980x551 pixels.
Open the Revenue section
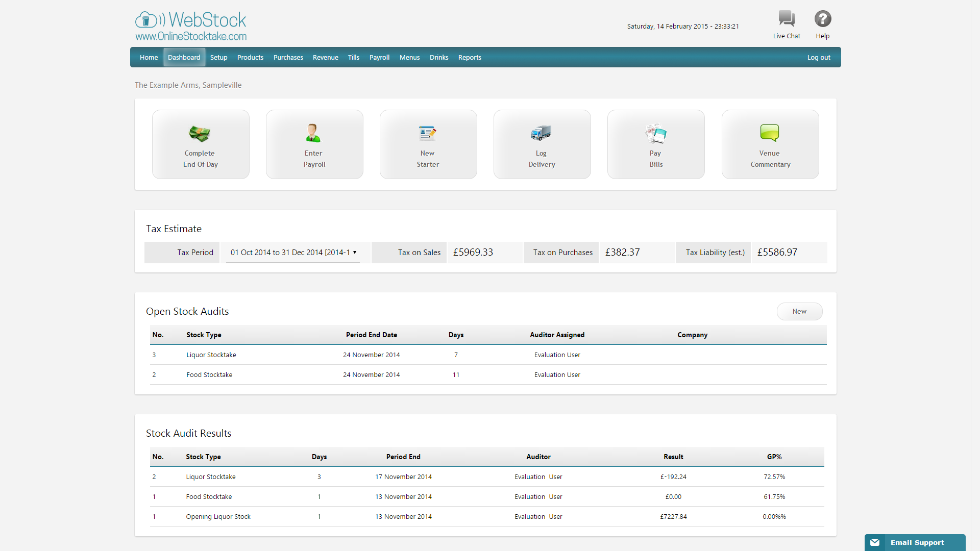click(x=325, y=57)
